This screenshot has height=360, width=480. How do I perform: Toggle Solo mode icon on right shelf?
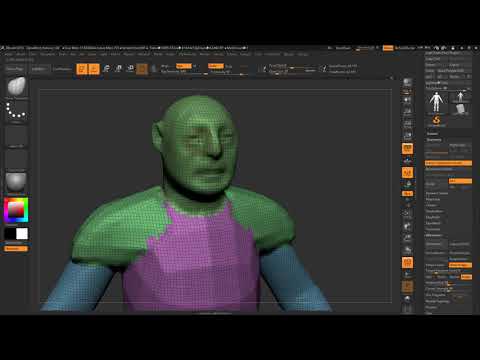(x=407, y=298)
